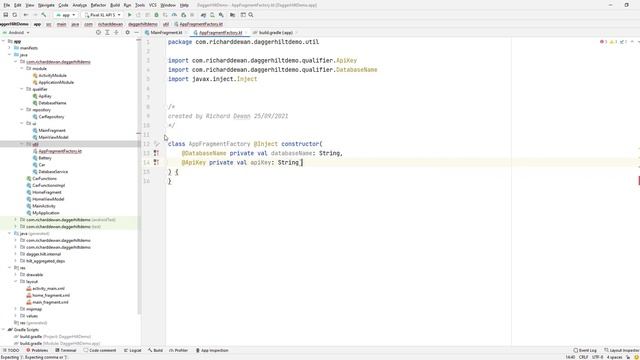This screenshot has width=640, height=360.
Task: Open the Layout Inspector panel
Action: coord(622,350)
